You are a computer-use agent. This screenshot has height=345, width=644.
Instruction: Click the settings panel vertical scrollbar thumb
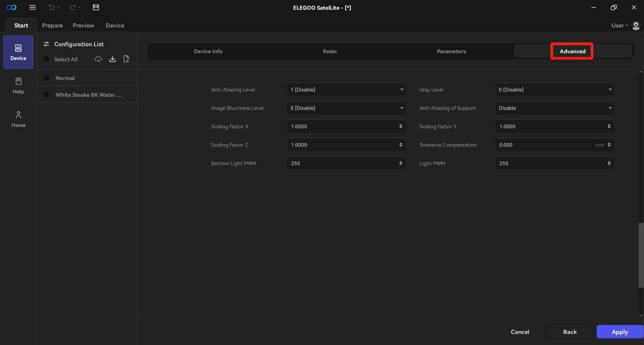point(641,255)
